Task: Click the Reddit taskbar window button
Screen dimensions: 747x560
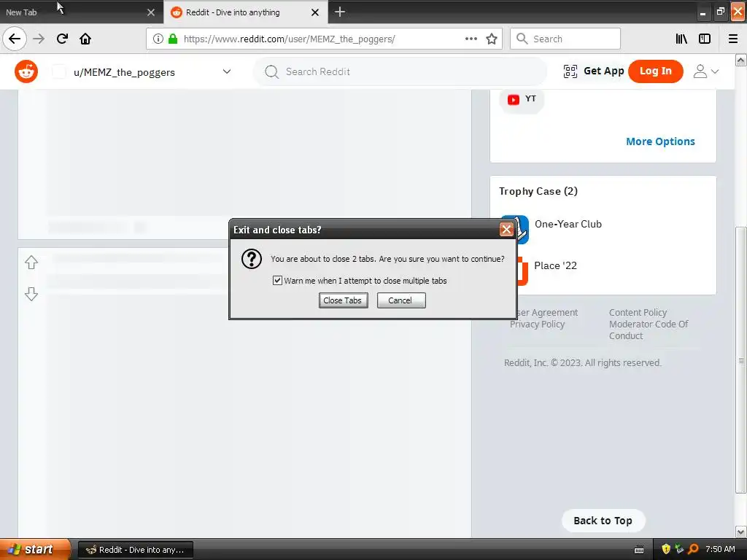Action: pyautogui.click(x=136, y=550)
